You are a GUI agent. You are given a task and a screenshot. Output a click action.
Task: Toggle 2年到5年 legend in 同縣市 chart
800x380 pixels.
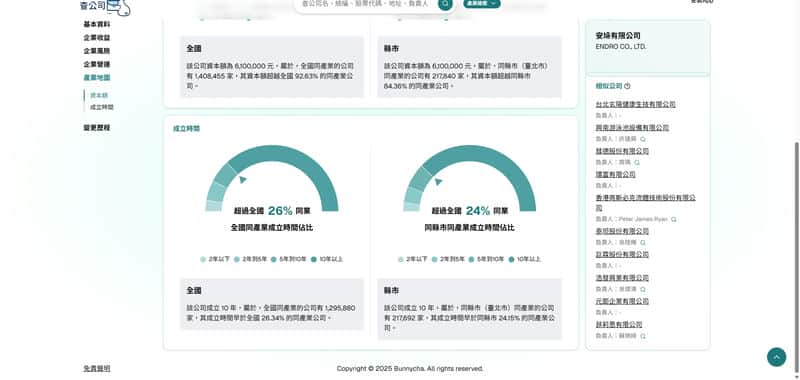pyautogui.click(x=448, y=259)
